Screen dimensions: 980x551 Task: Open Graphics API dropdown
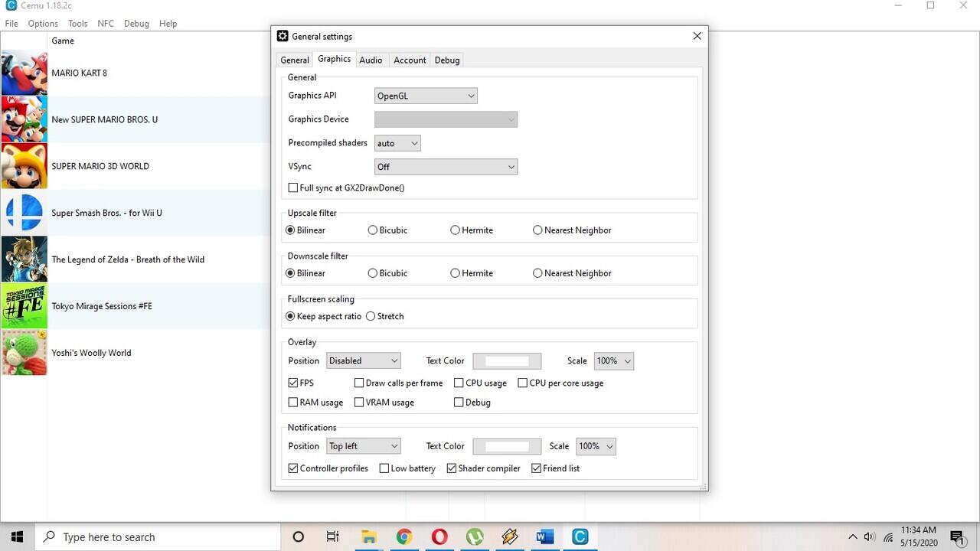(426, 96)
